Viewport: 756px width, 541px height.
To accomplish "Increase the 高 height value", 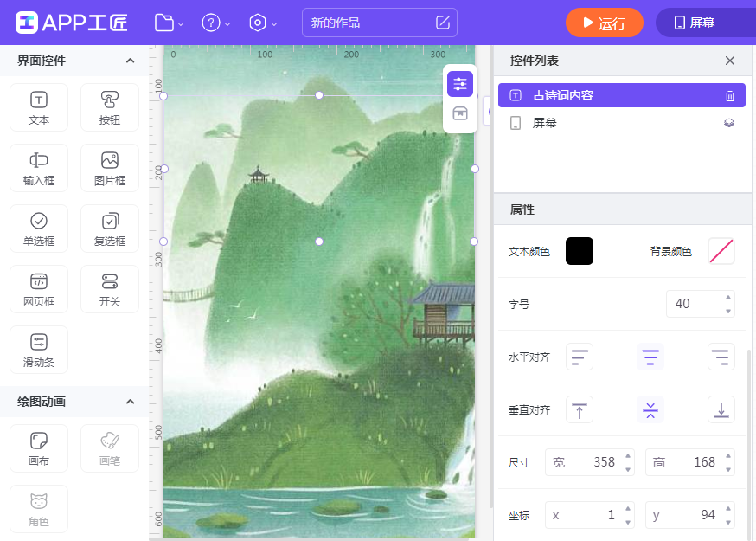I will pos(728,455).
